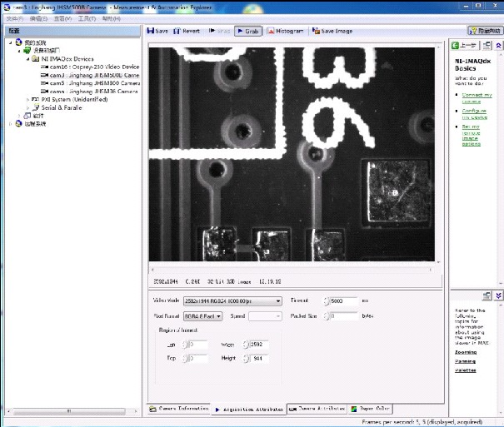
Task: Click the Revert toolbar icon
Action: coord(177,31)
